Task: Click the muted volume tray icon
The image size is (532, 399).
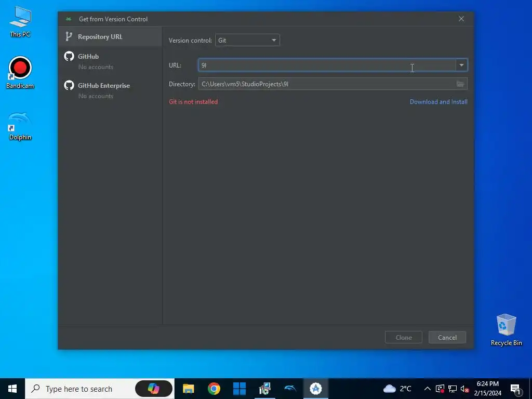Action: [464, 389]
